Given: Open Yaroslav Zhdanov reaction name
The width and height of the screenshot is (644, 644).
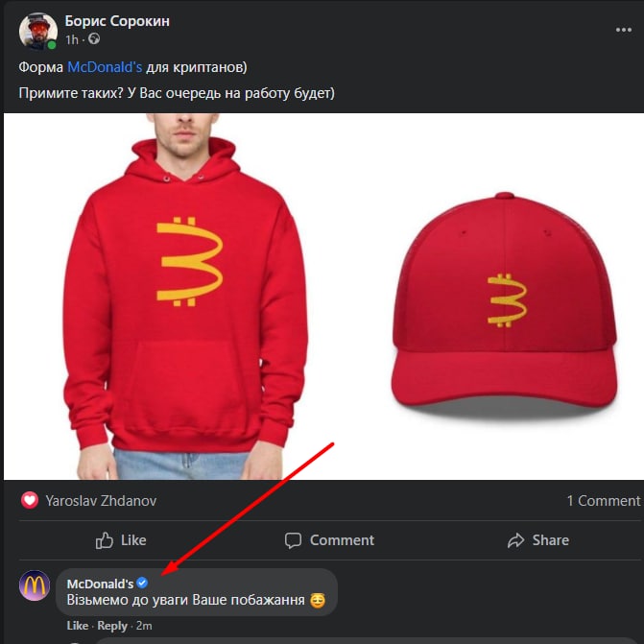Looking at the screenshot, I should (x=101, y=500).
